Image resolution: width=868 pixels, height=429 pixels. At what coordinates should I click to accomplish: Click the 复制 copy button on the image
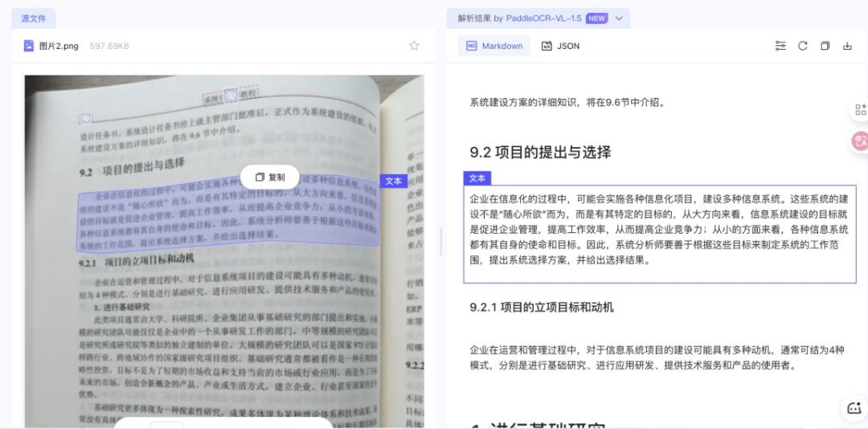coord(269,177)
